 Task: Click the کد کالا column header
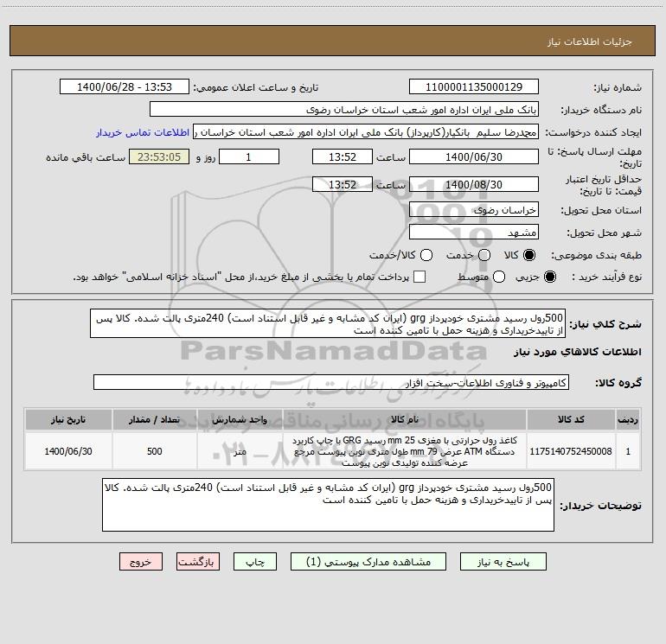[571, 419]
